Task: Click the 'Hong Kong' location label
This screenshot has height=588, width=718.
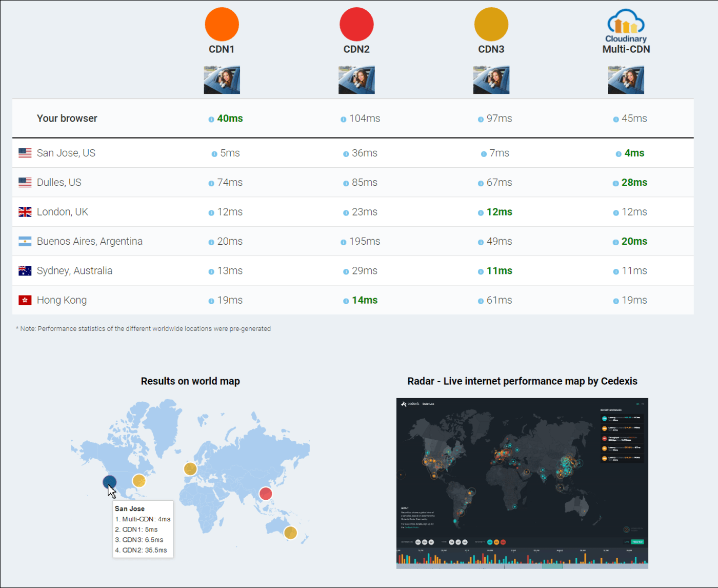Action: click(62, 300)
